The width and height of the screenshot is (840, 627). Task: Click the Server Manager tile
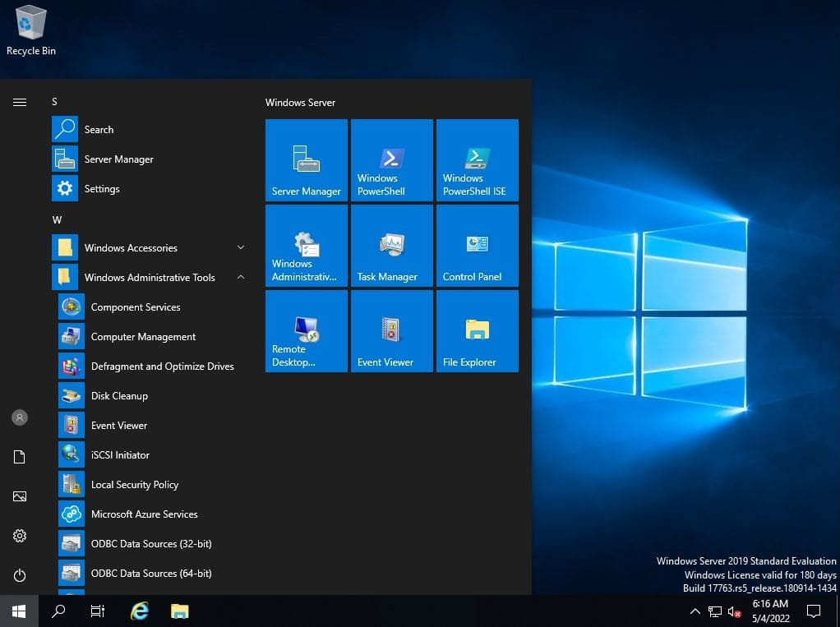[307, 160]
